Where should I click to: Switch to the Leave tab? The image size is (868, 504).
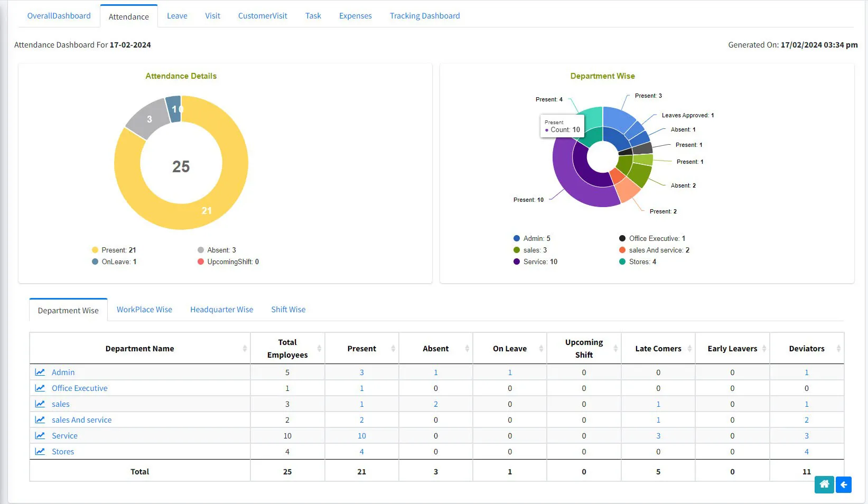[177, 15]
